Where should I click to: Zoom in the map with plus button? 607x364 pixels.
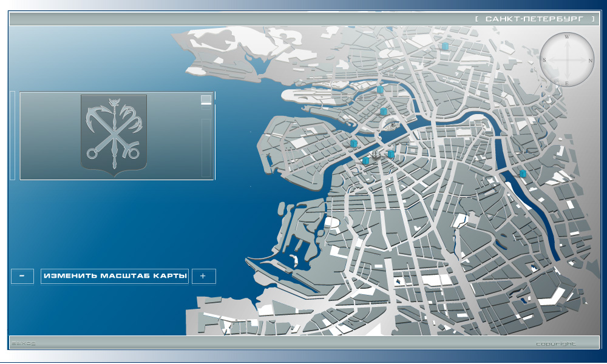pyautogui.click(x=203, y=276)
